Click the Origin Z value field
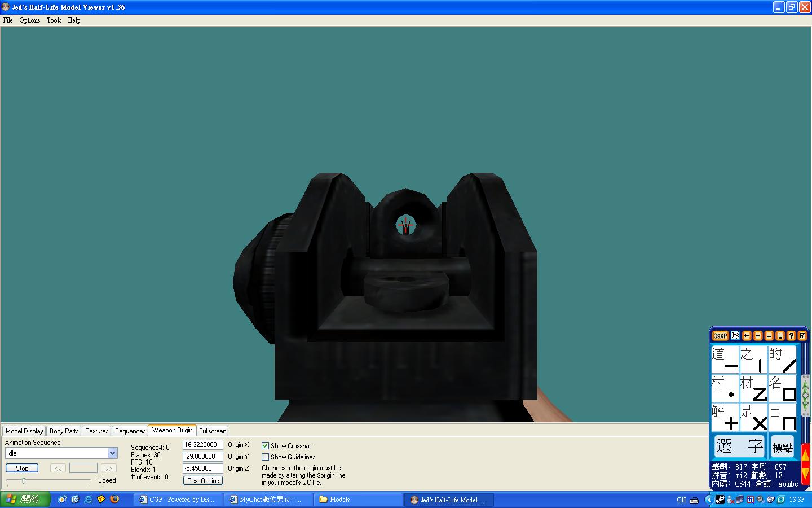 [x=203, y=468]
